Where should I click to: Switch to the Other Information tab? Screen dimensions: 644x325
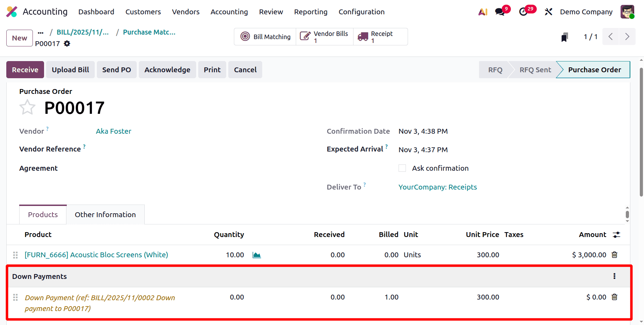tap(105, 214)
